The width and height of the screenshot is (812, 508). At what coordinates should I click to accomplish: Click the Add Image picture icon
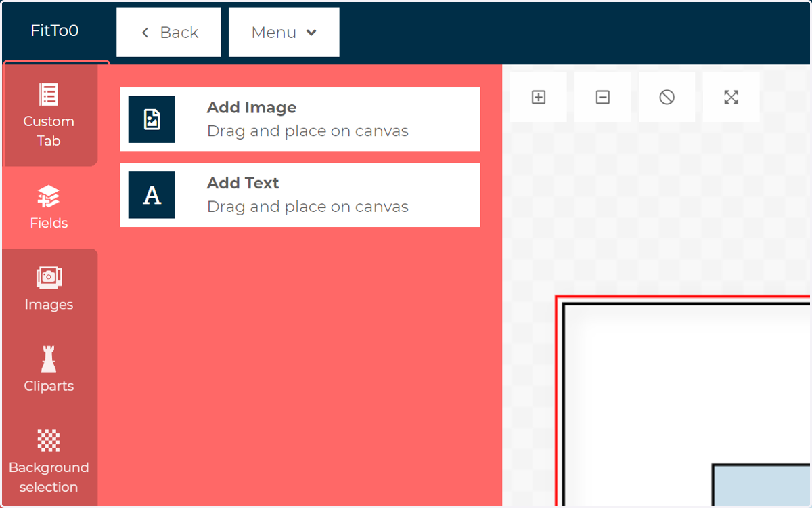[152, 119]
